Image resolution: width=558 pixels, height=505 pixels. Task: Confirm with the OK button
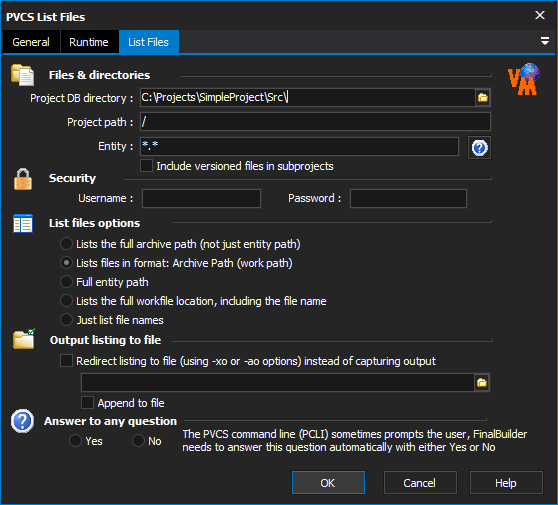click(x=328, y=483)
